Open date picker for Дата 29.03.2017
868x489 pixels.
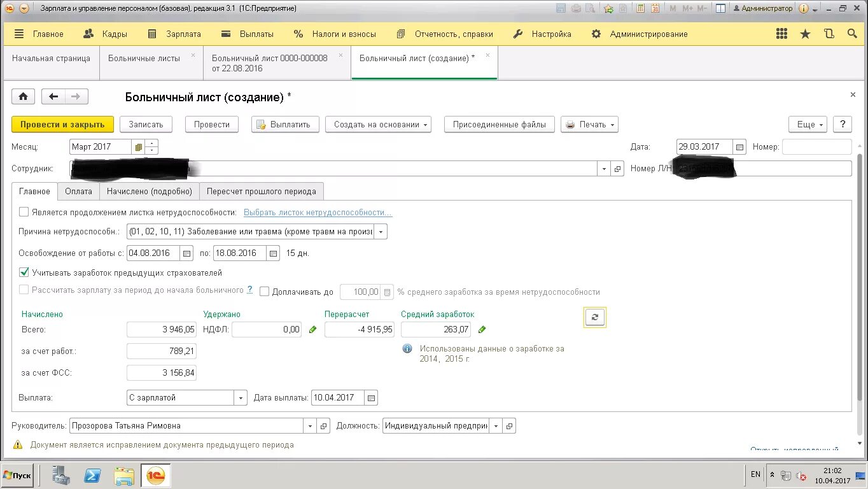[x=739, y=147]
